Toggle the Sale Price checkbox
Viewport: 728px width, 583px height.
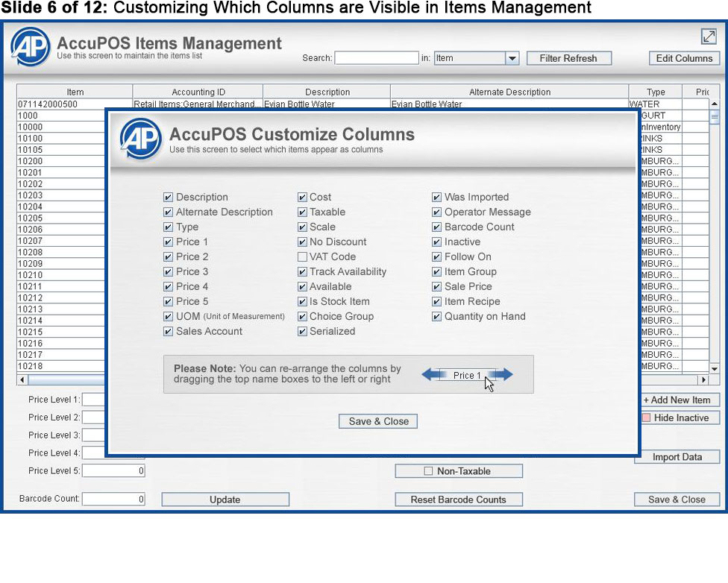click(x=436, y=286)
